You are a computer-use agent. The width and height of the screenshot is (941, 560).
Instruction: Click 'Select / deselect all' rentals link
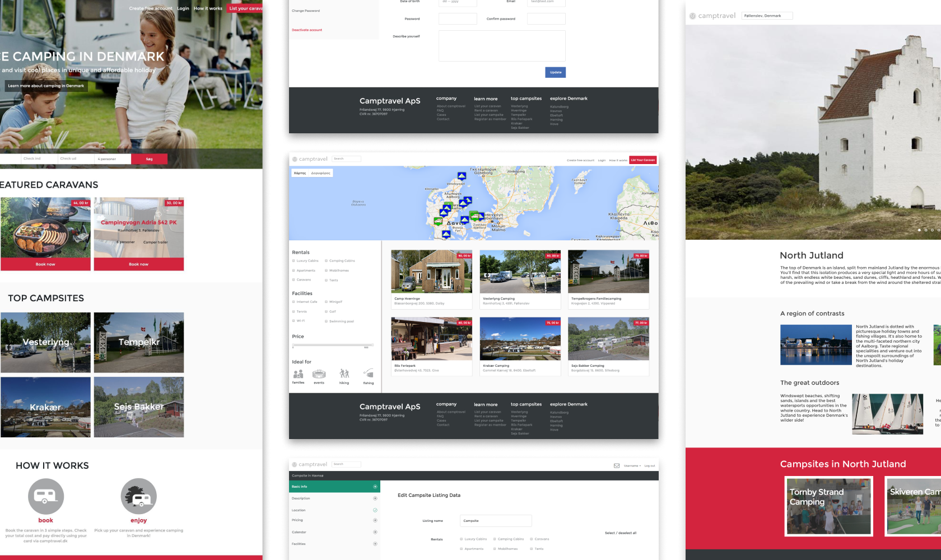pyautogui.click(x=622, y=533)
